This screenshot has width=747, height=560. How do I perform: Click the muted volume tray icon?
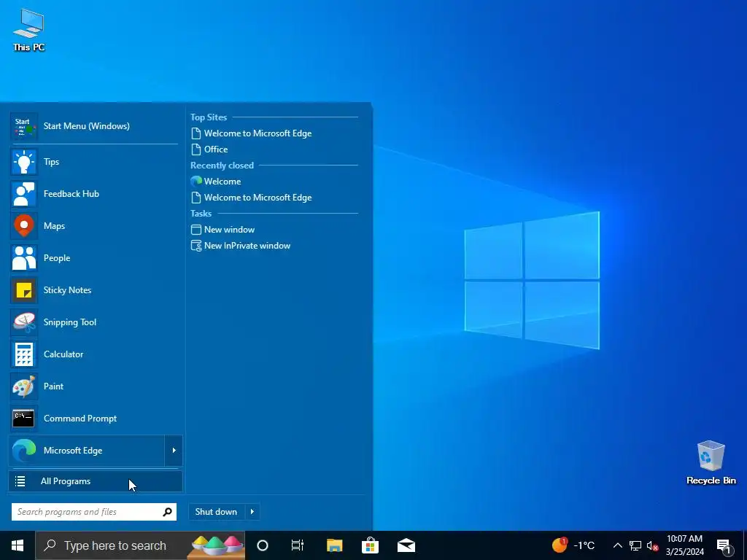[x=652, y=545]
